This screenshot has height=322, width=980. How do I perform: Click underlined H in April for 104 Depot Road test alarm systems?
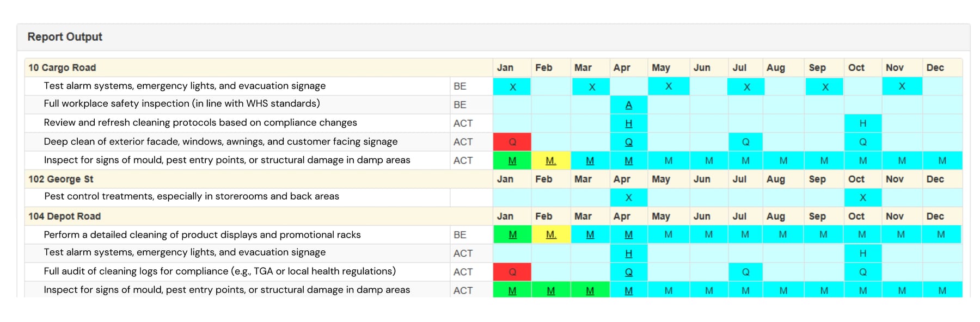coord(628,253)
